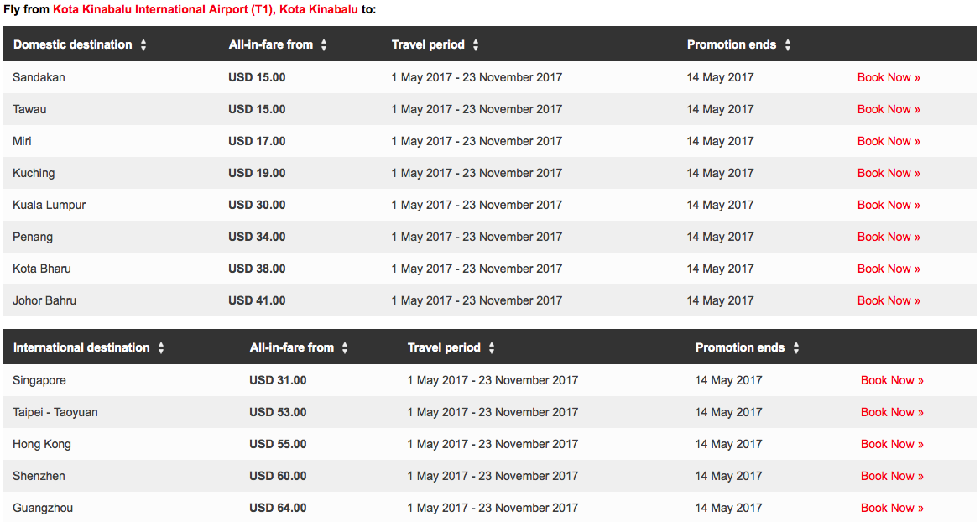
Task: Sort by Domestic destination arrows icon
Action: [x=143, y=45]
